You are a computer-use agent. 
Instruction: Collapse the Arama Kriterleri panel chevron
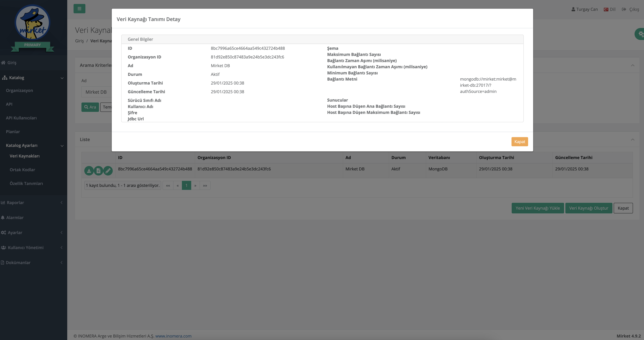[x=633, y=65]
